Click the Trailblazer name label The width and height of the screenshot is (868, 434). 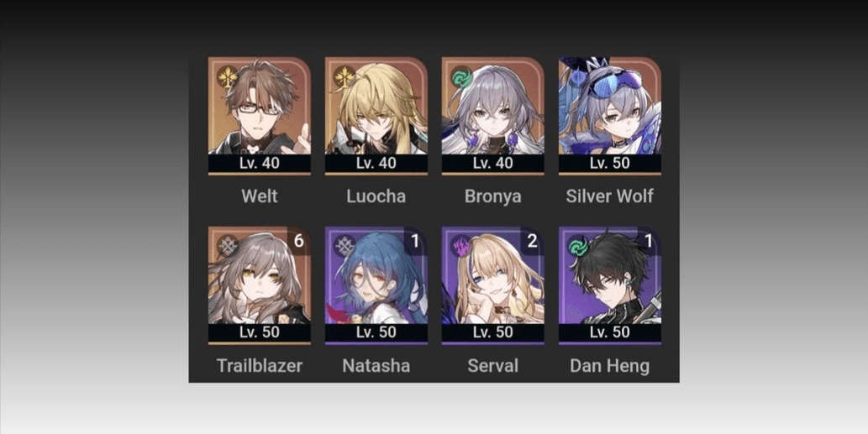click(x=259, y=365)
